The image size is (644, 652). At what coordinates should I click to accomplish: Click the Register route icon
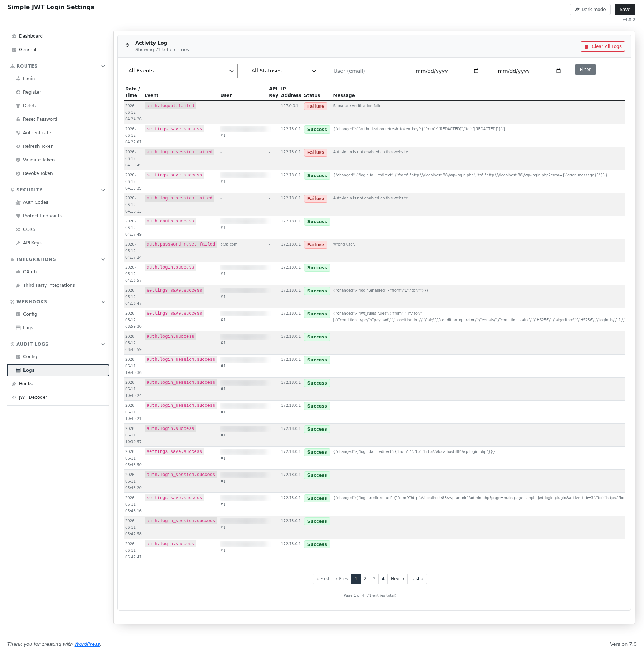point(18,92)
